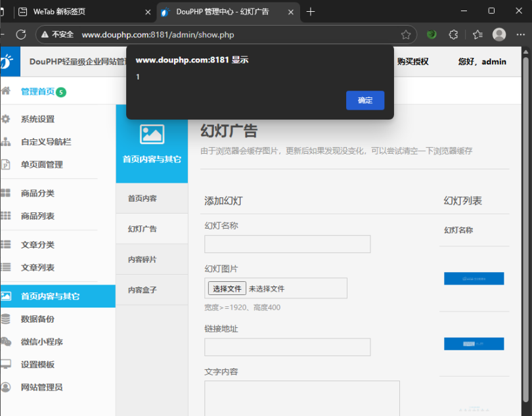Click the 链接地址 text box

[x=287, y=347]
